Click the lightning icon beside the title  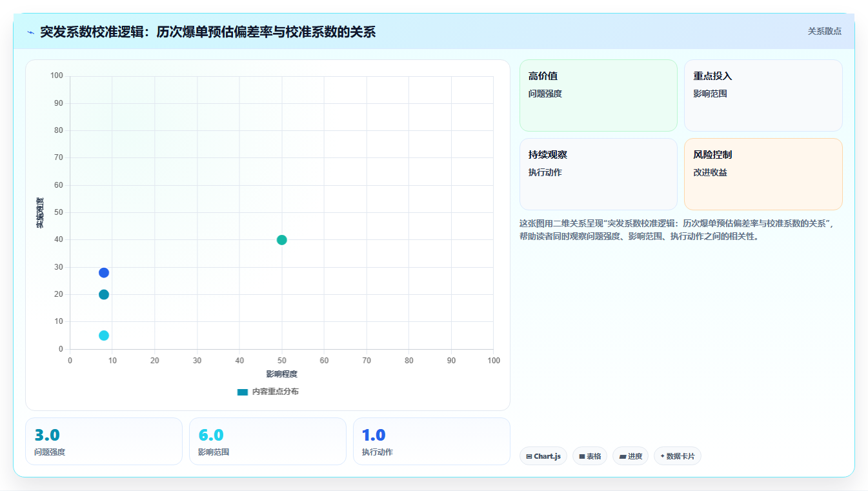click(x=30, y=32)
